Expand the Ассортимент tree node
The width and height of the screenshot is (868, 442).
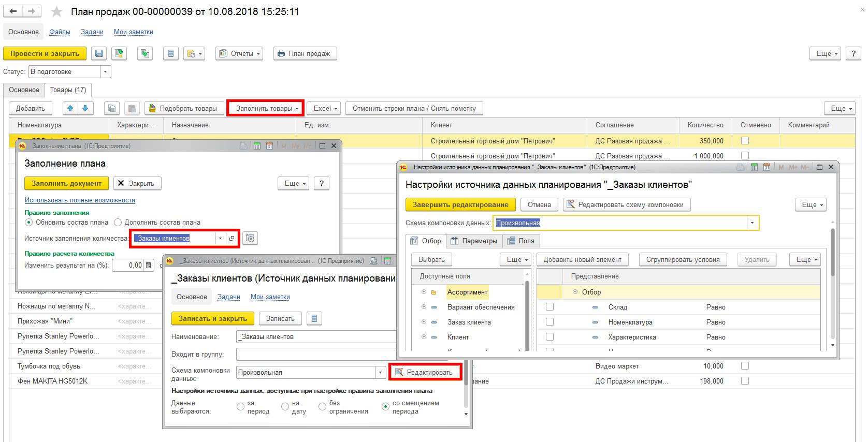click(424, 292)
